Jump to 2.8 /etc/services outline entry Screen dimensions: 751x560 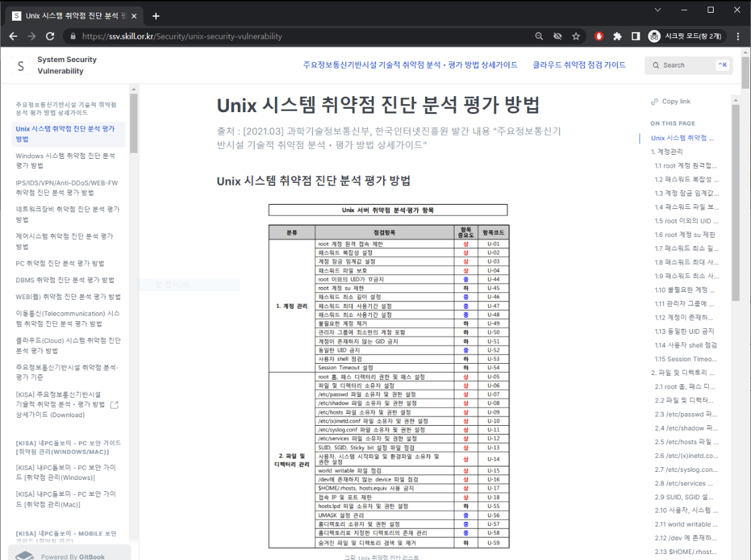click(684, 484)
